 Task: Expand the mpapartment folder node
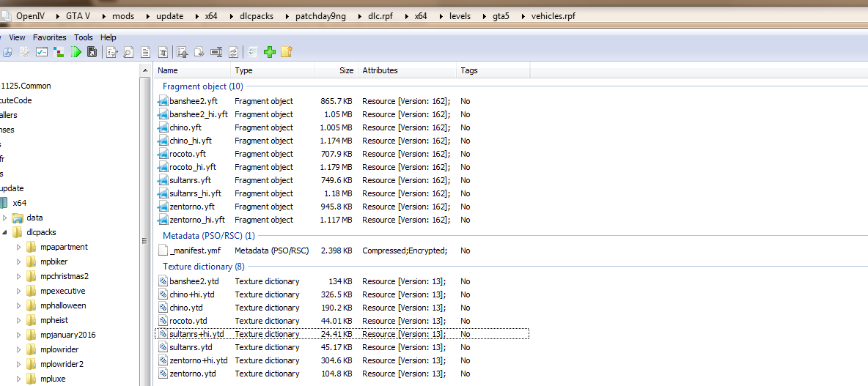pyautogui.click(x=19, y=247)
